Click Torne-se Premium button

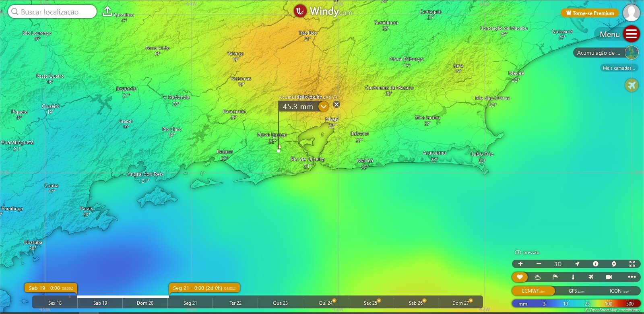[x=590, y=13]
